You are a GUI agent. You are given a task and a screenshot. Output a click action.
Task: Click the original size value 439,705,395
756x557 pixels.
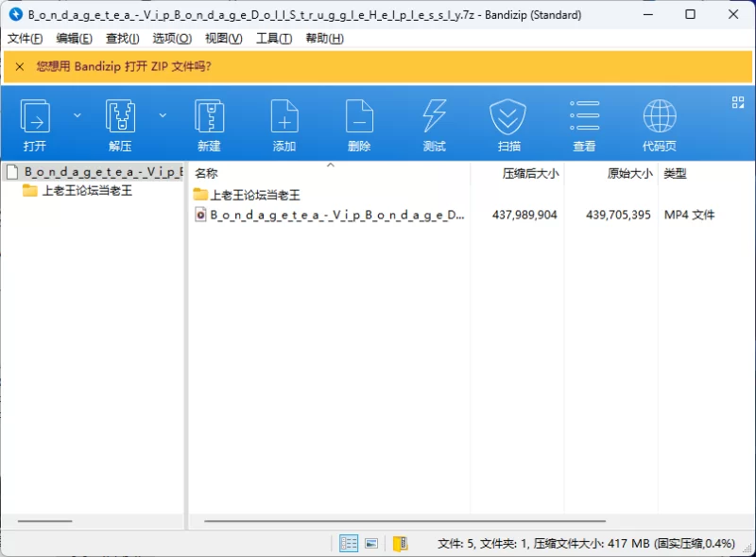coord(618,215)
